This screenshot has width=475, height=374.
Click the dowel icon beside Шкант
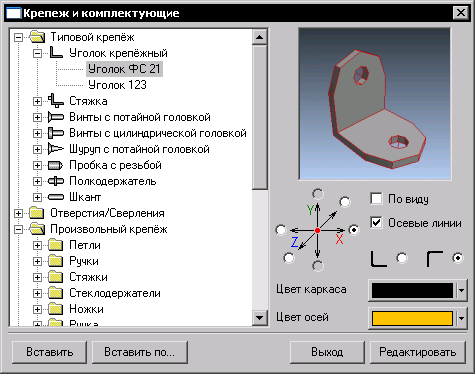tap(56, 197)
